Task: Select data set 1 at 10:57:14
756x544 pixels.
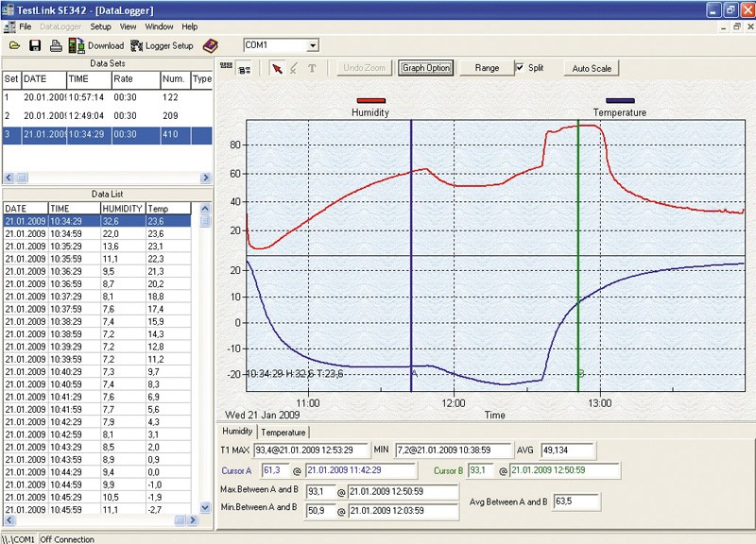Action: tap(107, 97)
